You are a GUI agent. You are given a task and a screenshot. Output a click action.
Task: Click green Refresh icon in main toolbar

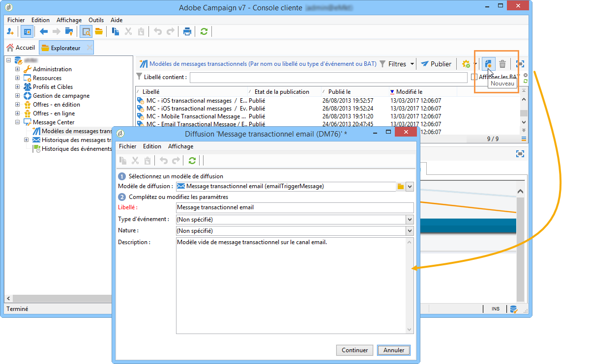tap(204, 31)
